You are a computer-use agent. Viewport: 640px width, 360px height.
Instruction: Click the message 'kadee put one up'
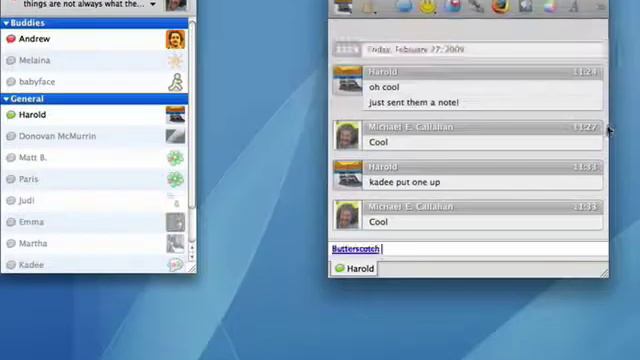coord(404,182)
